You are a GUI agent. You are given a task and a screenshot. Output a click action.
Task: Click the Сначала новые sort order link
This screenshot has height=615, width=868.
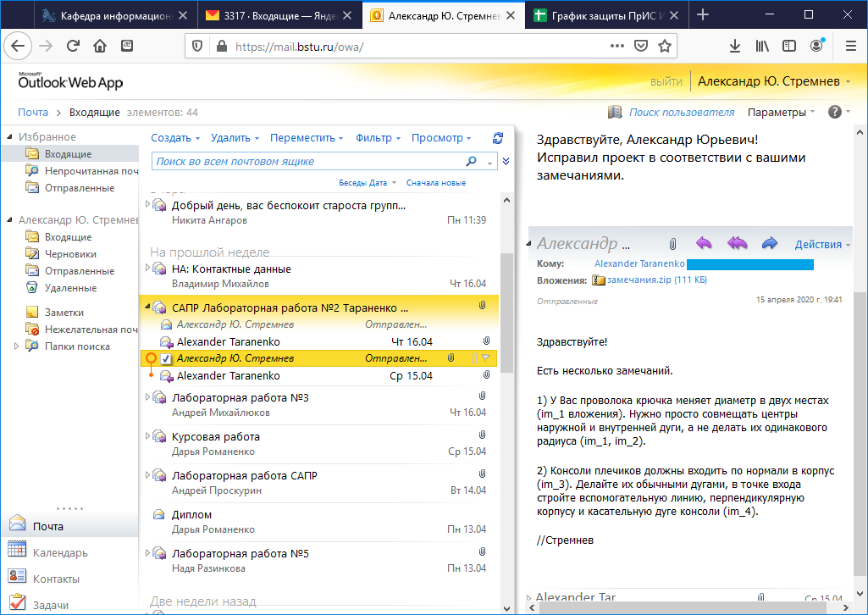pos(435,182)
